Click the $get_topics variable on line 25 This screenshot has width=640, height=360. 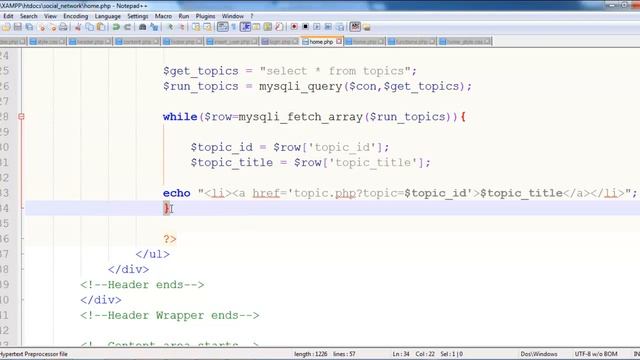pyautogui.click(x=200, y=71)
